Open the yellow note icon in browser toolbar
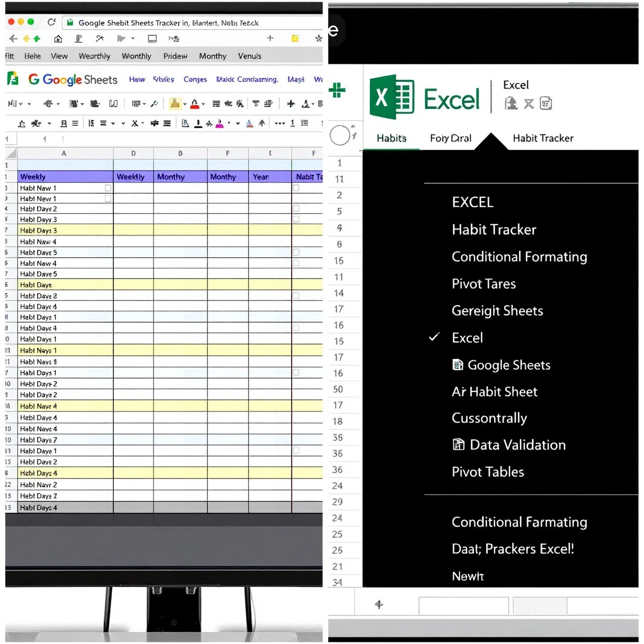The height and width of the screenshot is (644, 644). point(295,38)
